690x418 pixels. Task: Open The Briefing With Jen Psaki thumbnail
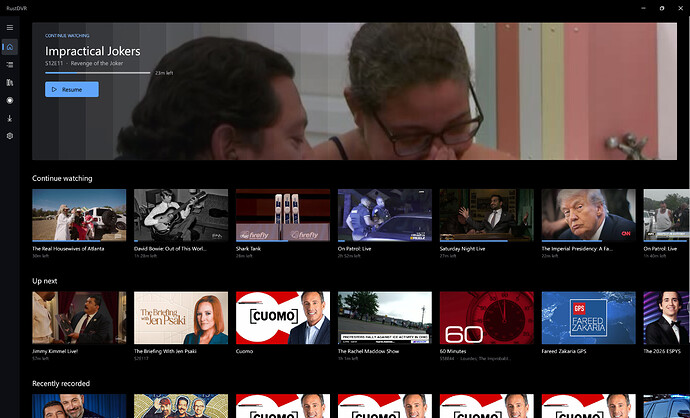[x=181, y=318]
